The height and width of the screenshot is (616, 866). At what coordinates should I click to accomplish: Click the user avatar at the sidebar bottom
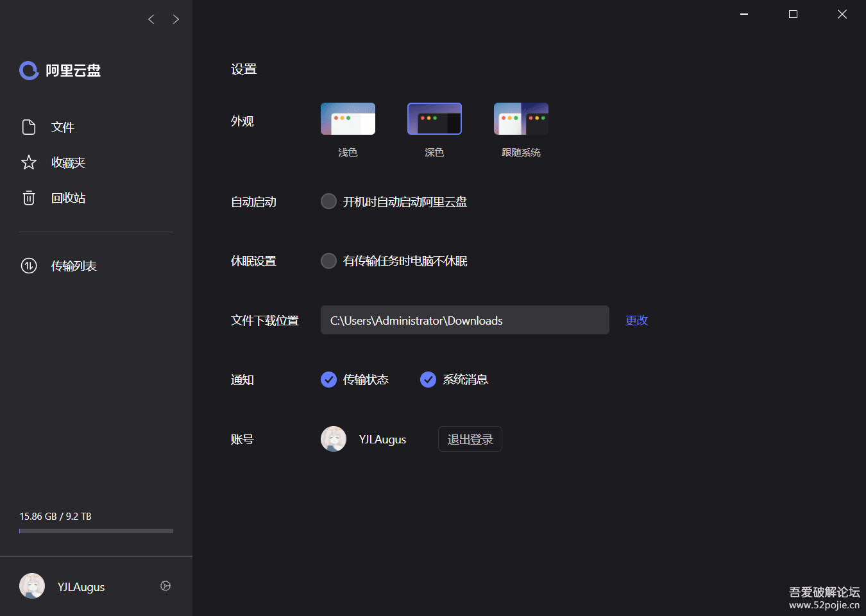point(32,586)
